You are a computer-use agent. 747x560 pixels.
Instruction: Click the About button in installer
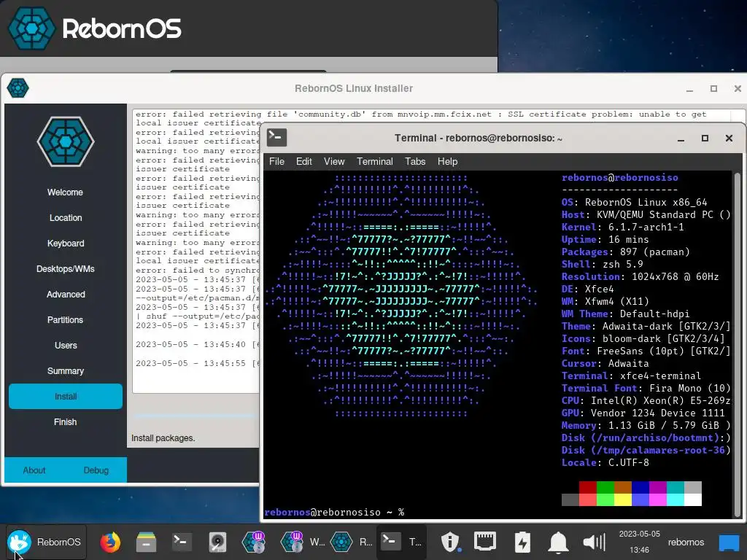(x=34, y=470)
